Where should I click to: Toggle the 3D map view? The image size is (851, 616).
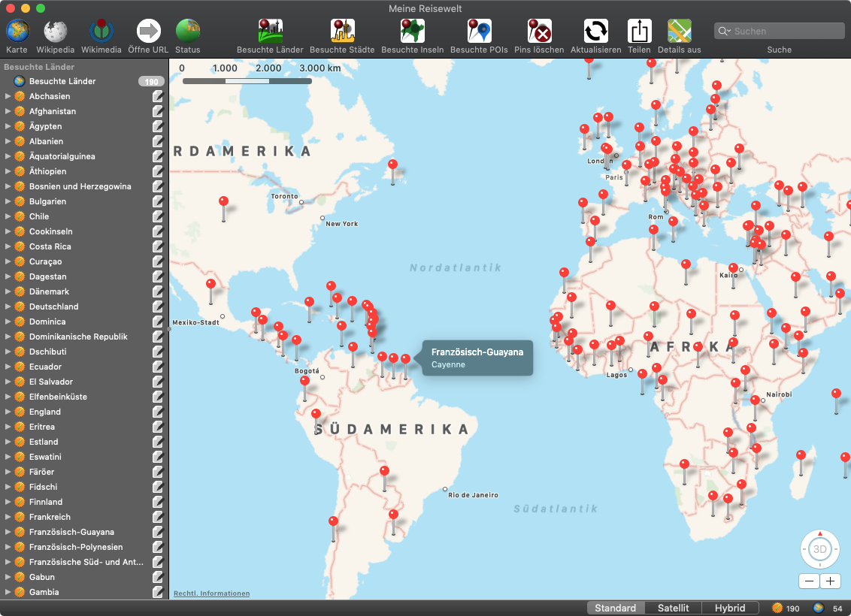(819, 549)
